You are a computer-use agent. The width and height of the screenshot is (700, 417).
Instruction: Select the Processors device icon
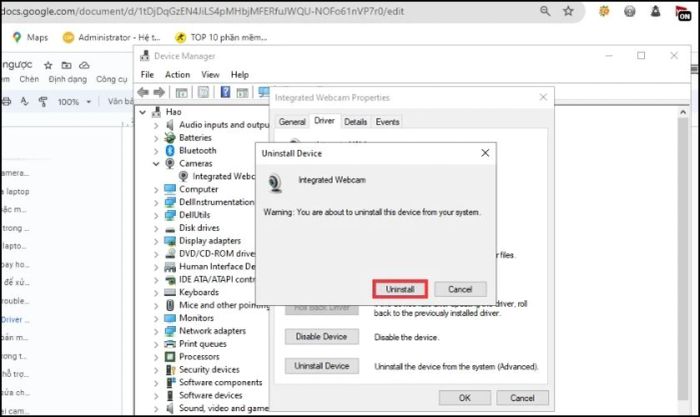click(170, 357)
